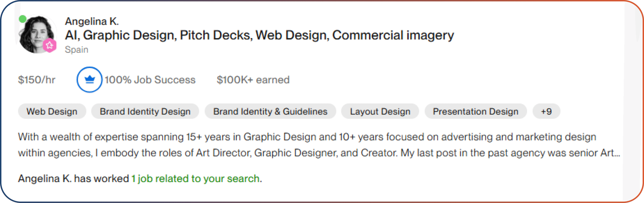Click the pink star badge on avatar
Viewport: 644px width, 203px height.
click(50, 45)
